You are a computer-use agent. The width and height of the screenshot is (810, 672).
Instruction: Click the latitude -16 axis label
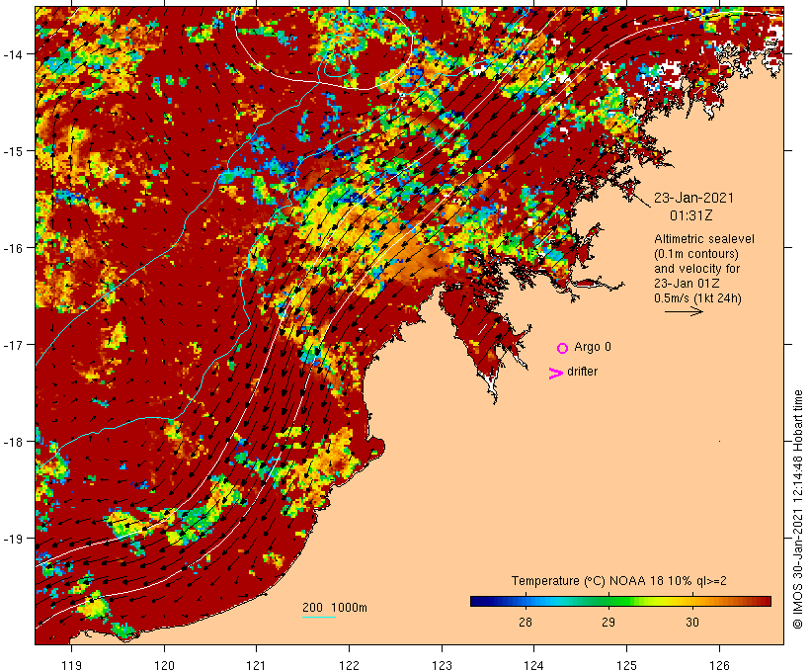[x=13, y=248]
